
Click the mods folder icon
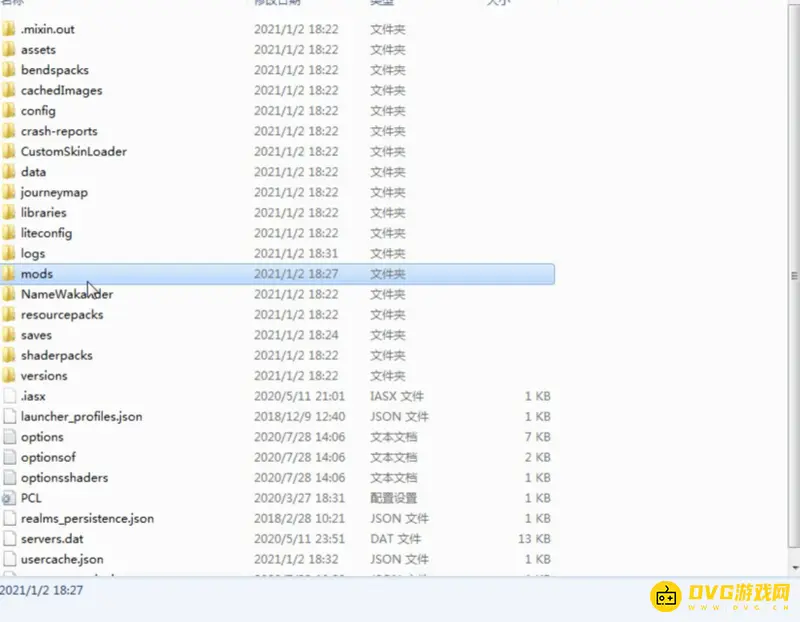coord(8,274)
